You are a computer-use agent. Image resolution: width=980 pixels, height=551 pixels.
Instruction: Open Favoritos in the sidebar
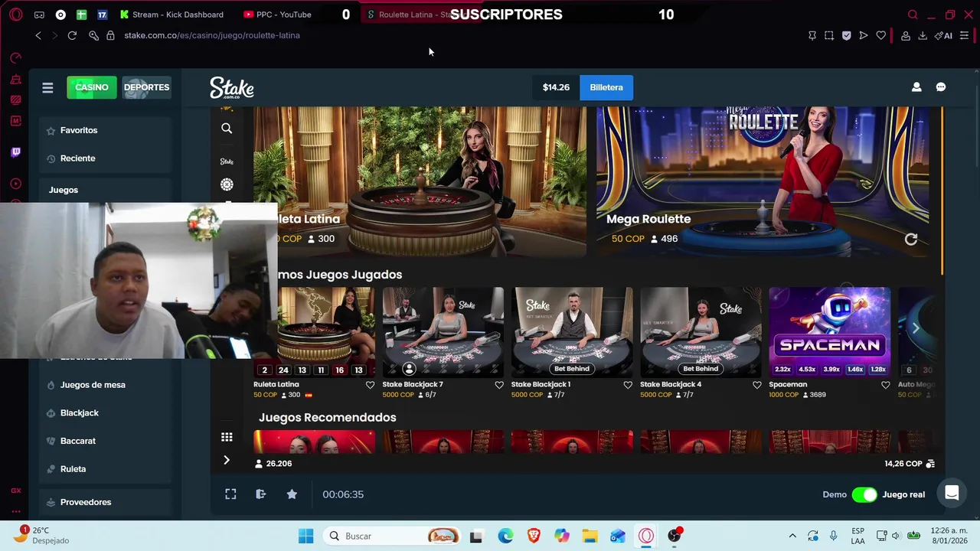[x=106, y=130]
